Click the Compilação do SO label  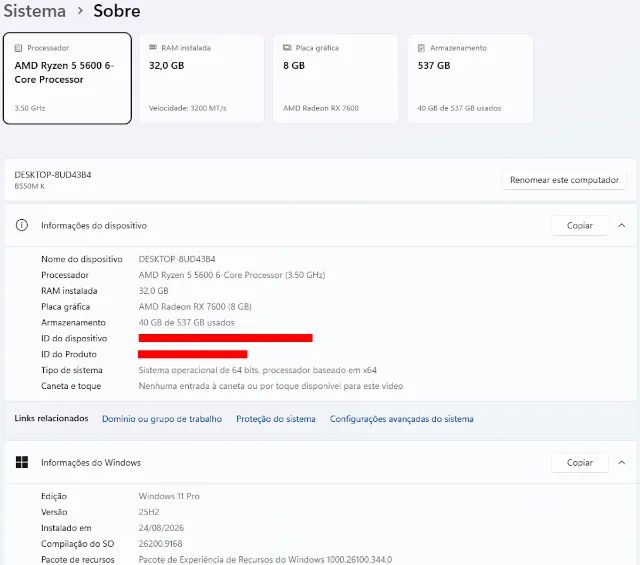pos(78,544)
